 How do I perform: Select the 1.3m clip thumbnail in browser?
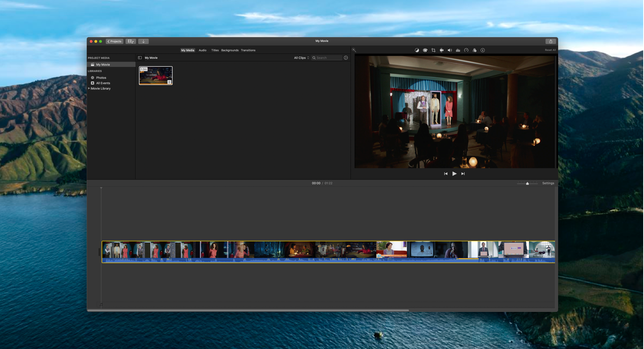156,75
